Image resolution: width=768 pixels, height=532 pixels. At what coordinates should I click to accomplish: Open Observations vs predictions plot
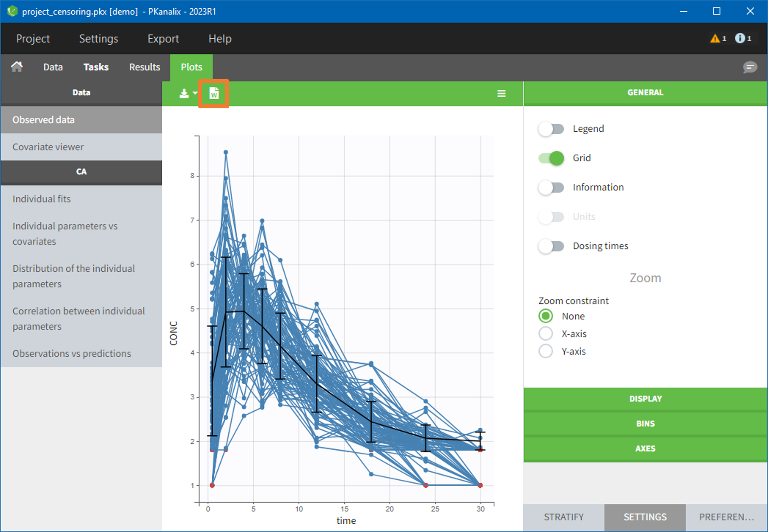pyautogui.click(x=72, y=354)
